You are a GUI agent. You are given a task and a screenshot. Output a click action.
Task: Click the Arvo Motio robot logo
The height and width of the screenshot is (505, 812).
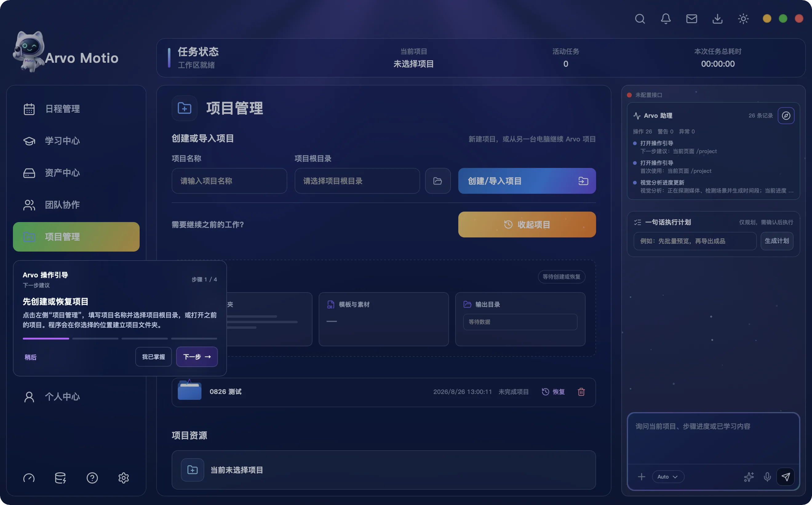[x=28, y=52]
